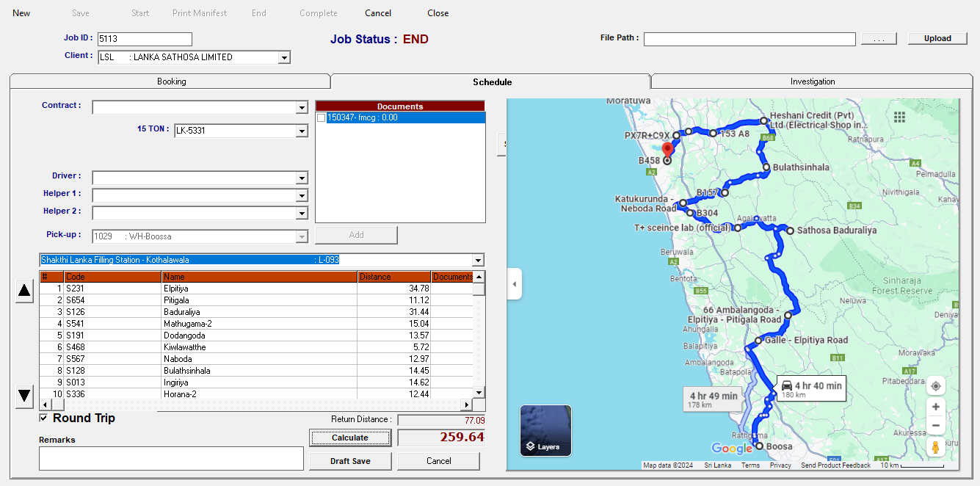Click the red destination pin on map
Image resolution: width=980 pixels, height=486 pixels.
click(667, 149)
